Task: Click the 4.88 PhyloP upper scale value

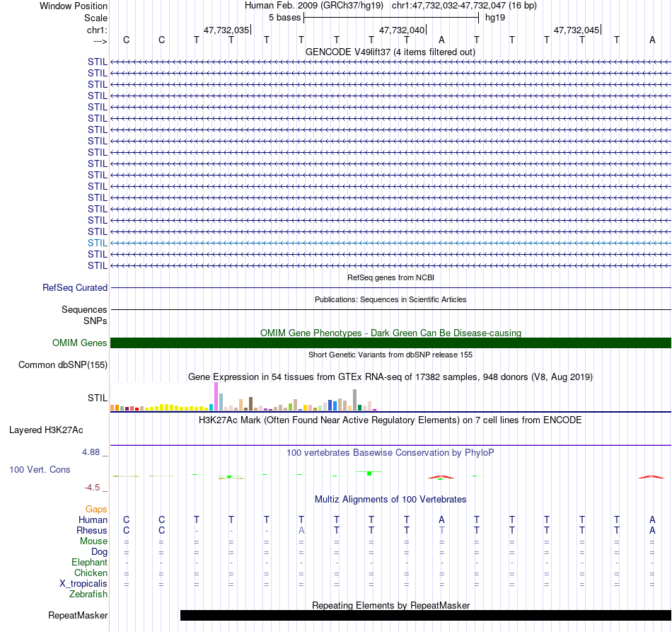Action: (x=91, y=452)
